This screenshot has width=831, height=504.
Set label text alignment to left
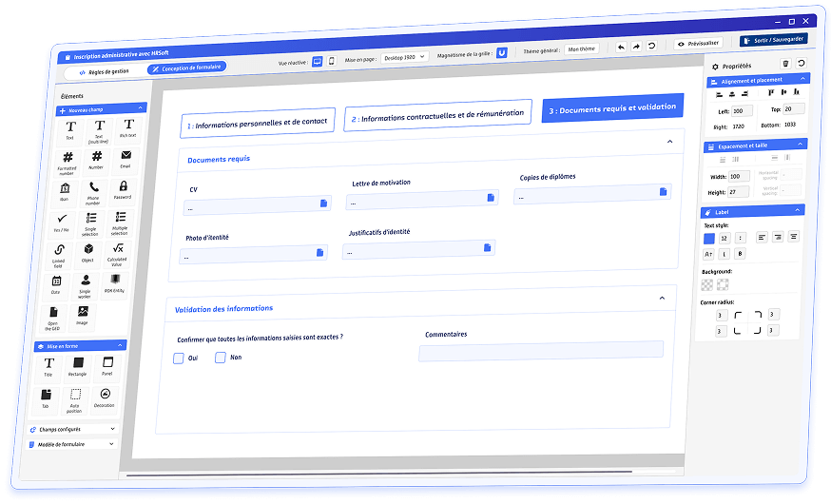tap(762, 237)
